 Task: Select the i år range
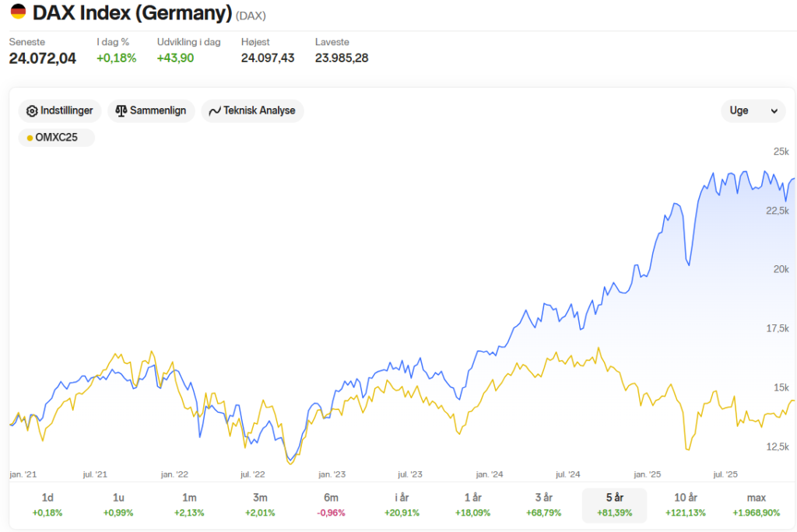click(402, 505)
